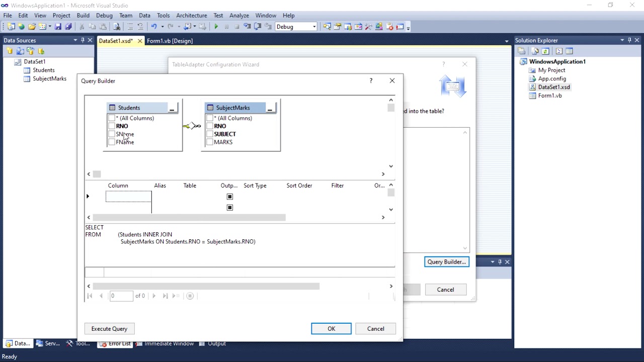The width and height of the screenshot is (644, 362).
Task: Click the Comment out lines toolbar icon
Action: [130, 27]
